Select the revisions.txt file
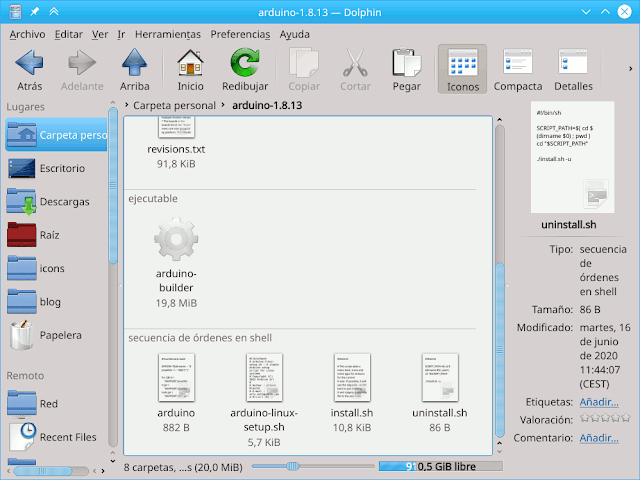Screen dimensions: 640x480 tap(176, 143)
